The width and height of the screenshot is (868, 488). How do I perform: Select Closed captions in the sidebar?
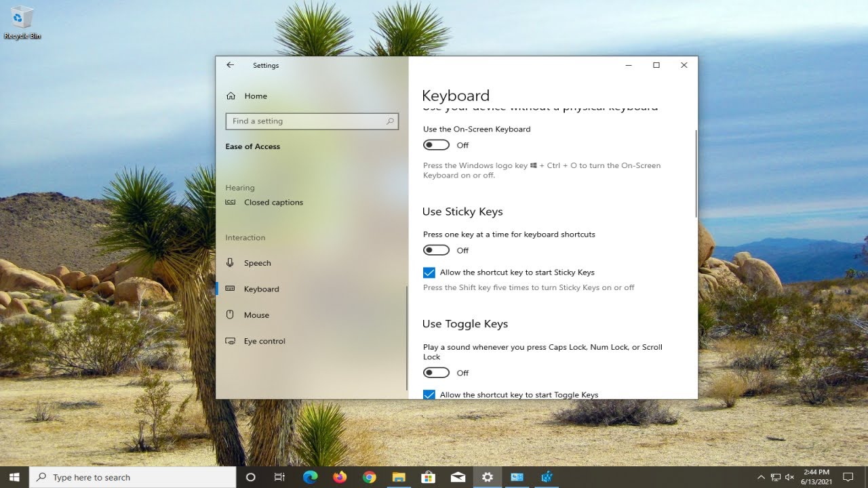(273, 202)
